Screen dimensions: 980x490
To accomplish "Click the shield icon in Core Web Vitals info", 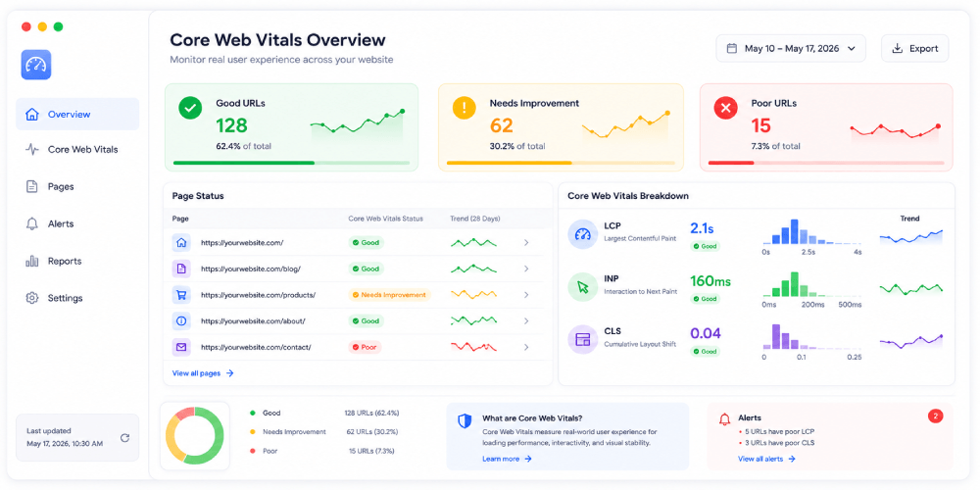I will tap(465, 420).
